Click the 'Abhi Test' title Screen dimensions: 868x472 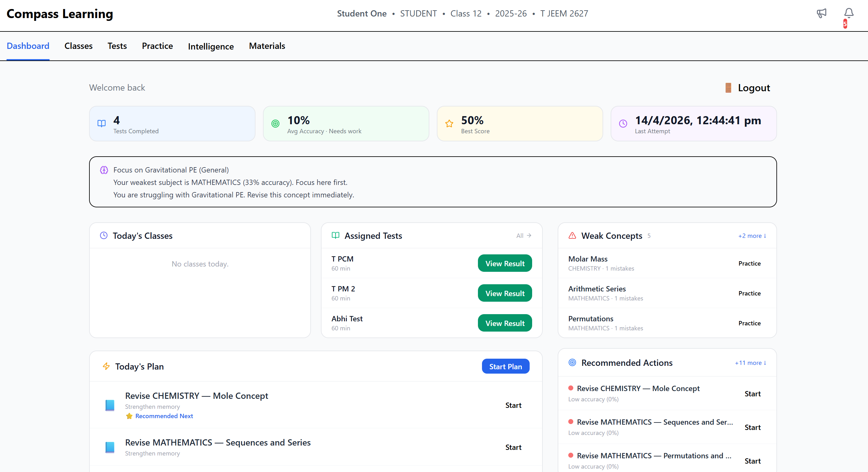[x=347, y=319]
